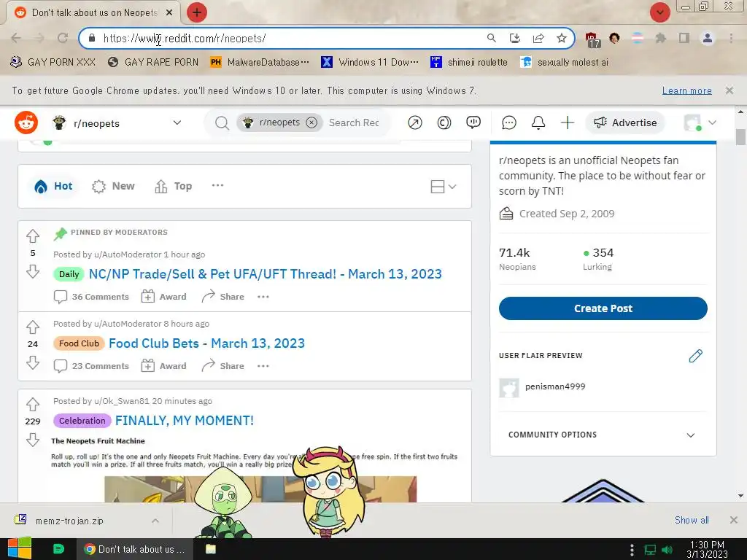Downvote the Food Club Bets post
The height and width of the screenshot is (560, 747).
click(x=33, y=363)
